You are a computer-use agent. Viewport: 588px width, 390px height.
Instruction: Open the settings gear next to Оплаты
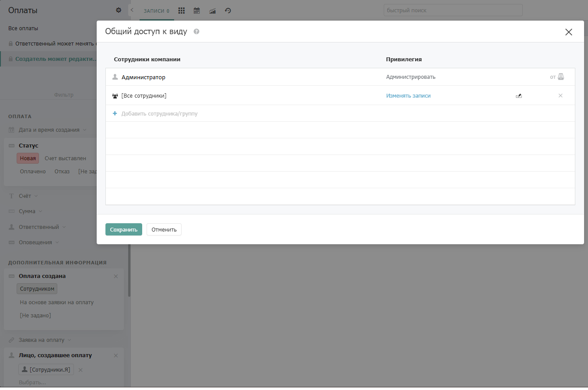[x=119, y=10]
